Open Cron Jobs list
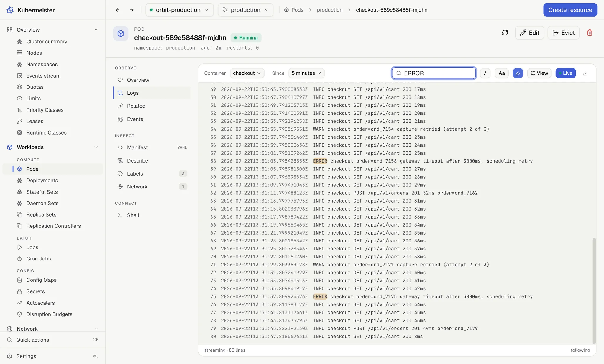The height and width of the screenshot is (364, 604). (38, 259)
